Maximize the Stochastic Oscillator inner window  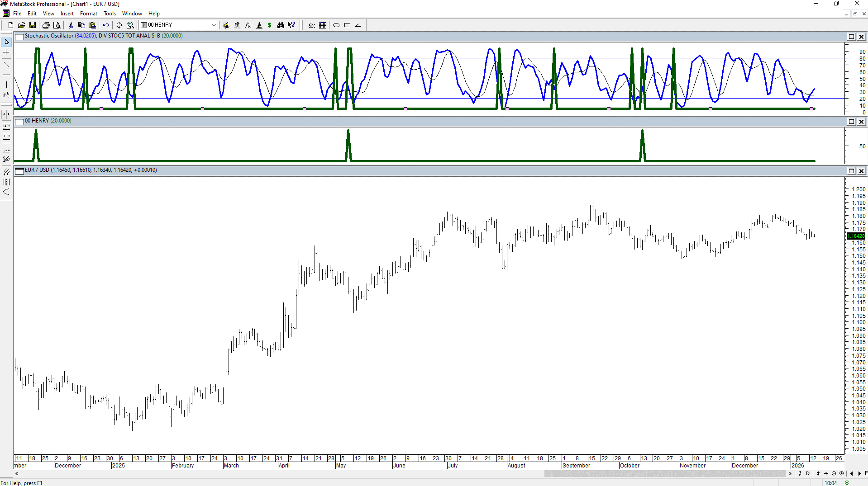[851, 37]
